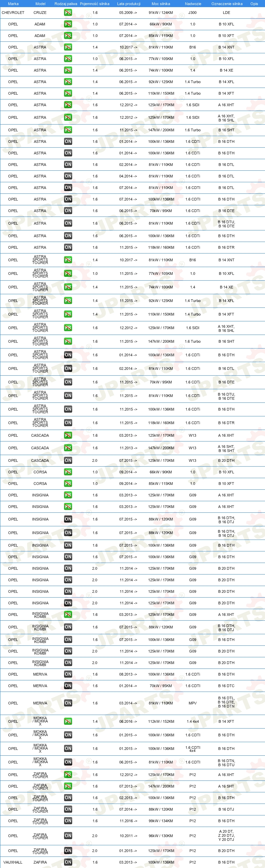Click the A 20 DT, Z 20 DTJ engine cell

(x=226, y=836)
